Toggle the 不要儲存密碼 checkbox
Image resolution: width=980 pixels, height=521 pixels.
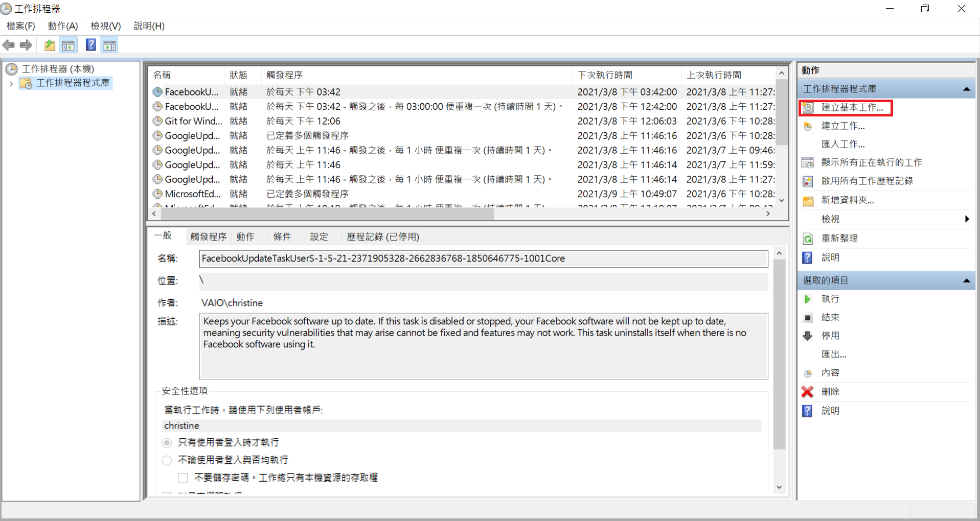tap(183, 478)
